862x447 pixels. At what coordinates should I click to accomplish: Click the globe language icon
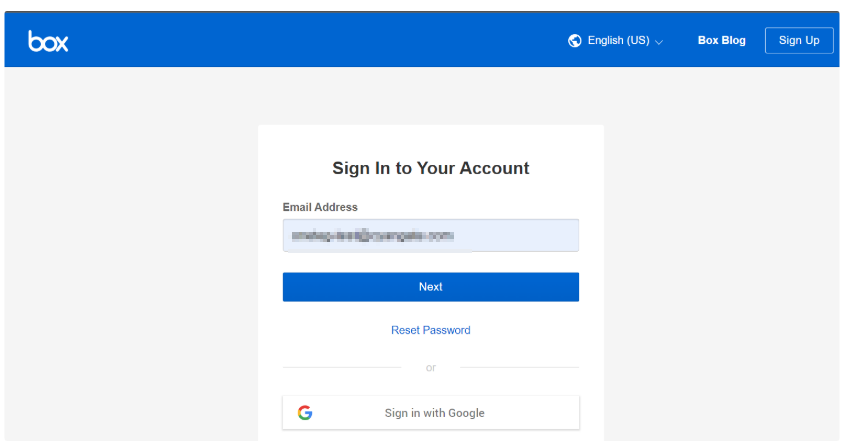[x=575, y=41]
